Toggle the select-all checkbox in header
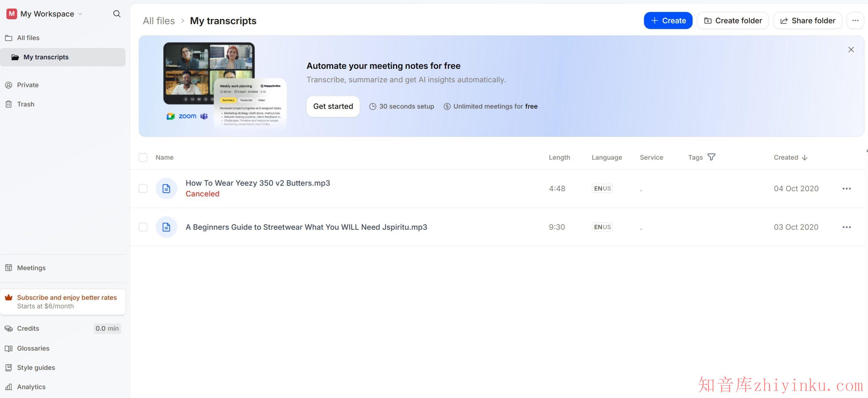 (143, 157)
